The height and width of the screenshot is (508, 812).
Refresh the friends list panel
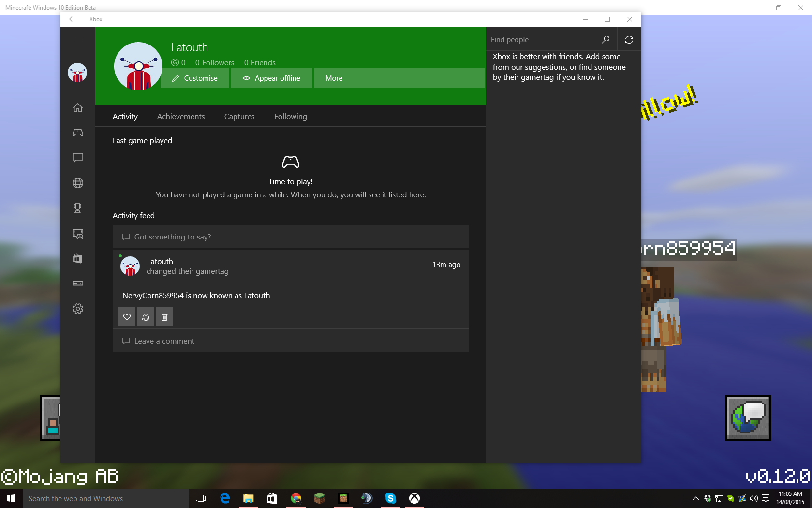coord(629,40)
